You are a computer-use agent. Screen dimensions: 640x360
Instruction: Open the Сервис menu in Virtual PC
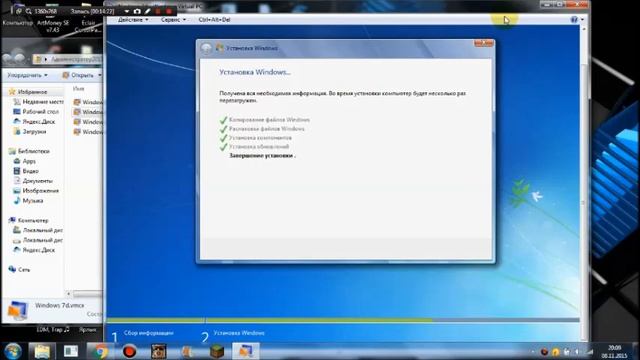click(173, 20)
